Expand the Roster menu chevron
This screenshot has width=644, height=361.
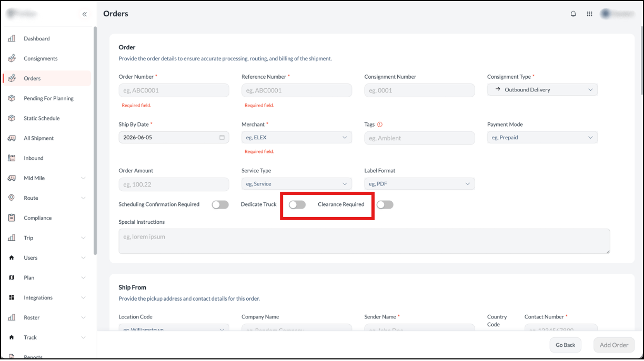tap(83, 317)
